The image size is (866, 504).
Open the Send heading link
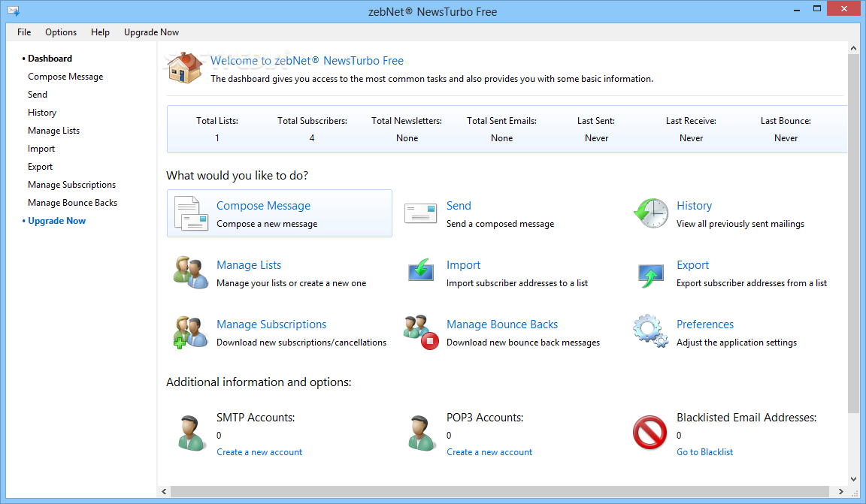point(459,205)
